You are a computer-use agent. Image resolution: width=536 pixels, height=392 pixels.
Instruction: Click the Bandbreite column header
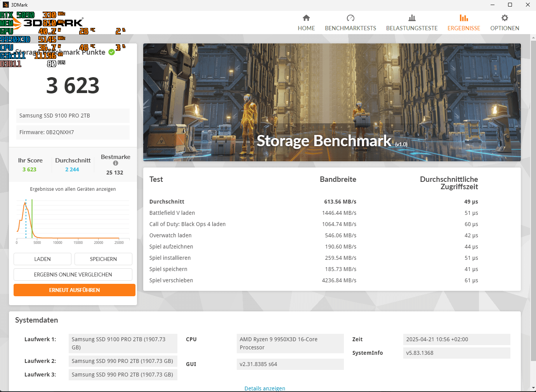tap(338, 179)
